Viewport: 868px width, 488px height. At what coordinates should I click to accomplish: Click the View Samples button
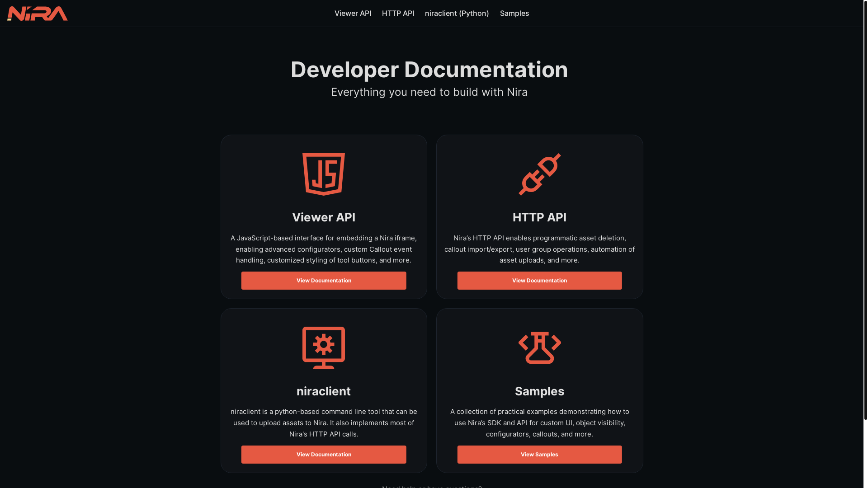pyautogui.click(x=540, y=455)
